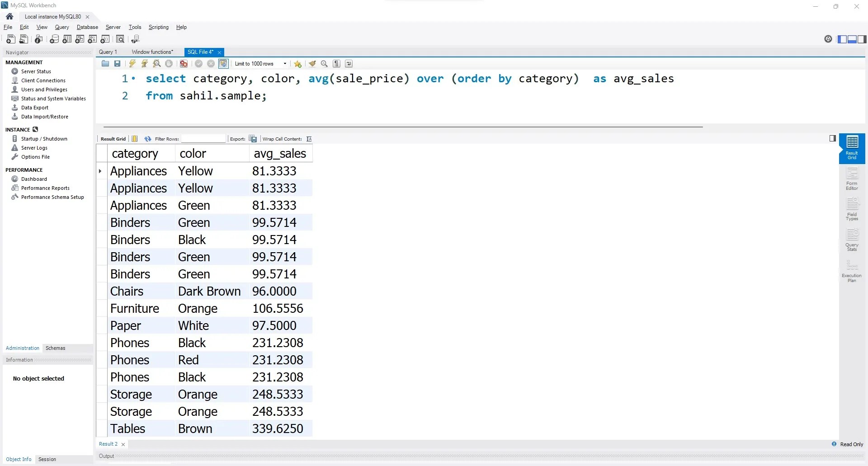Click the Filter Rows input field

(203, 139)
